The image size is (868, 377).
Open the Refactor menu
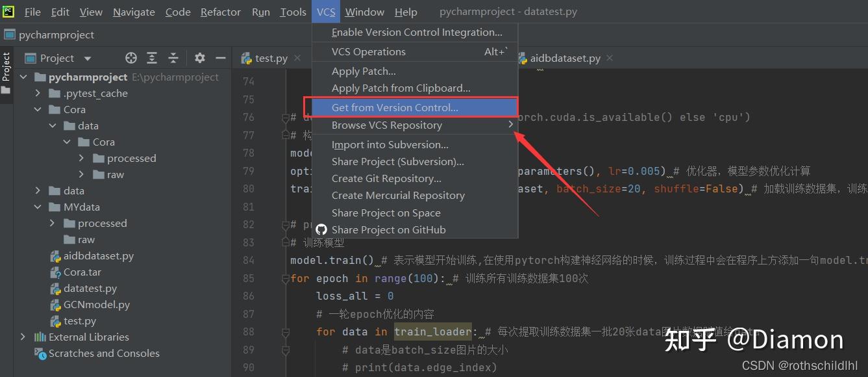coord(220,11)
